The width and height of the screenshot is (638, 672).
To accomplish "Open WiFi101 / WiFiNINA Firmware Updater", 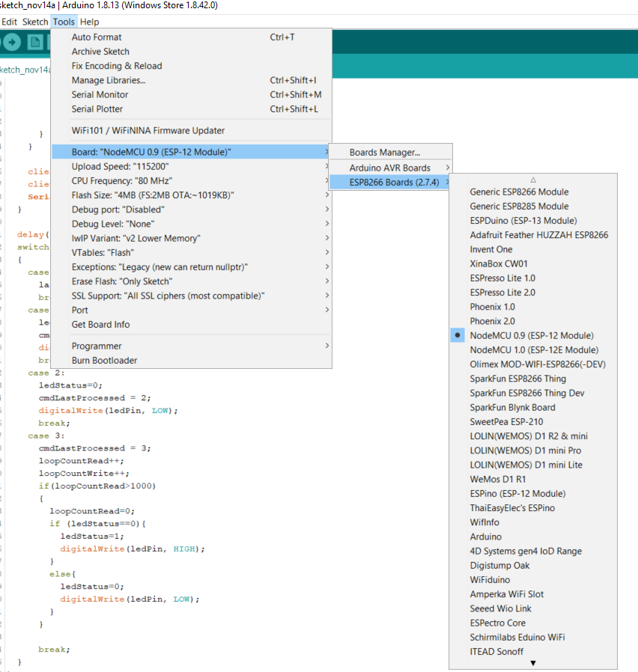I will (192, 130).
